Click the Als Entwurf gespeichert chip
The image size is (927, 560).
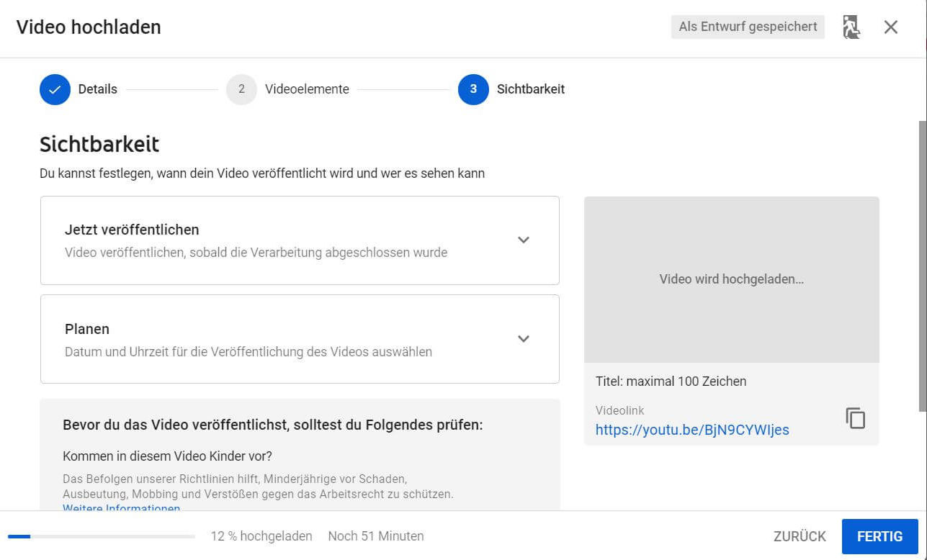[747, 27]
